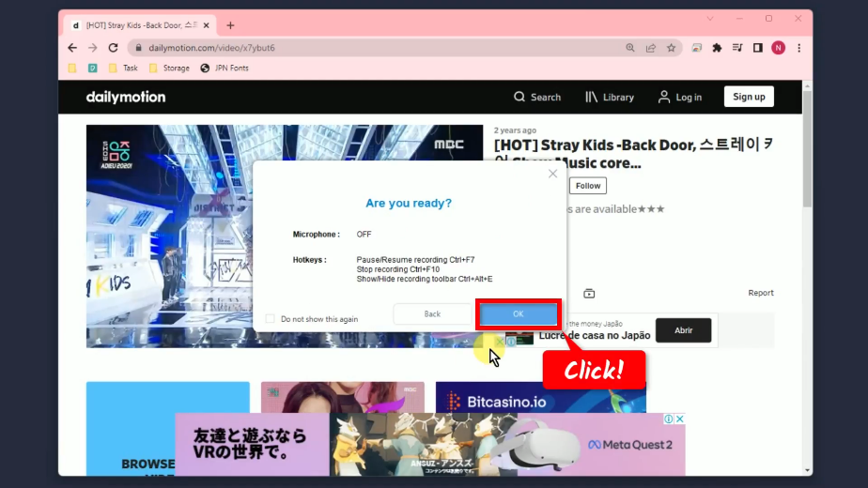Click the Lucre de casa no Japão ad text
868x488 pixels.
tap(595, 335)
